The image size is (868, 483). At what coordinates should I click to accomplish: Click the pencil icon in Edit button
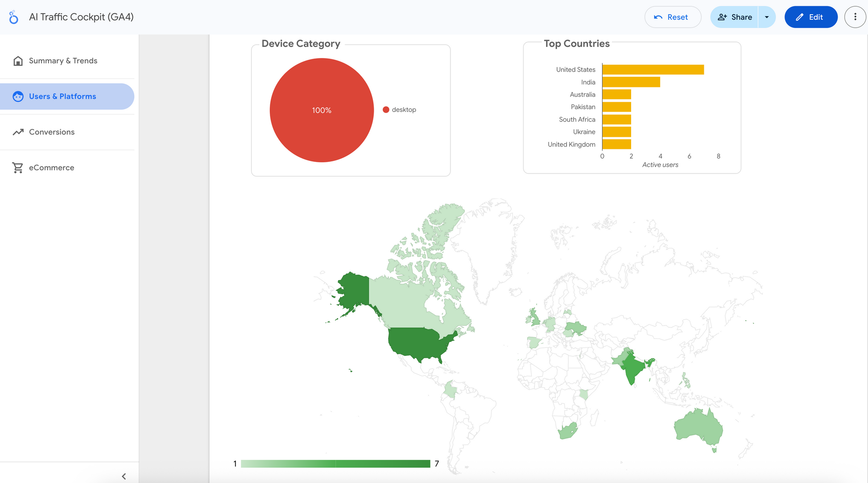click(800, 17)
